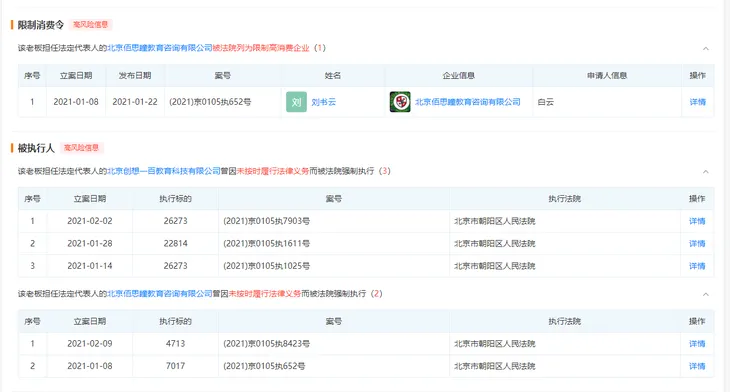Open 北京佰思瞳教育咨询有限公司 link in table row
The width and height of the screenshot is (730, 392).
(467, 102)
